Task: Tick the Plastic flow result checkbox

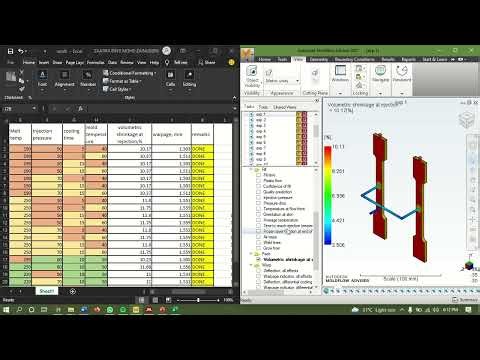Action: click(258, 181)
